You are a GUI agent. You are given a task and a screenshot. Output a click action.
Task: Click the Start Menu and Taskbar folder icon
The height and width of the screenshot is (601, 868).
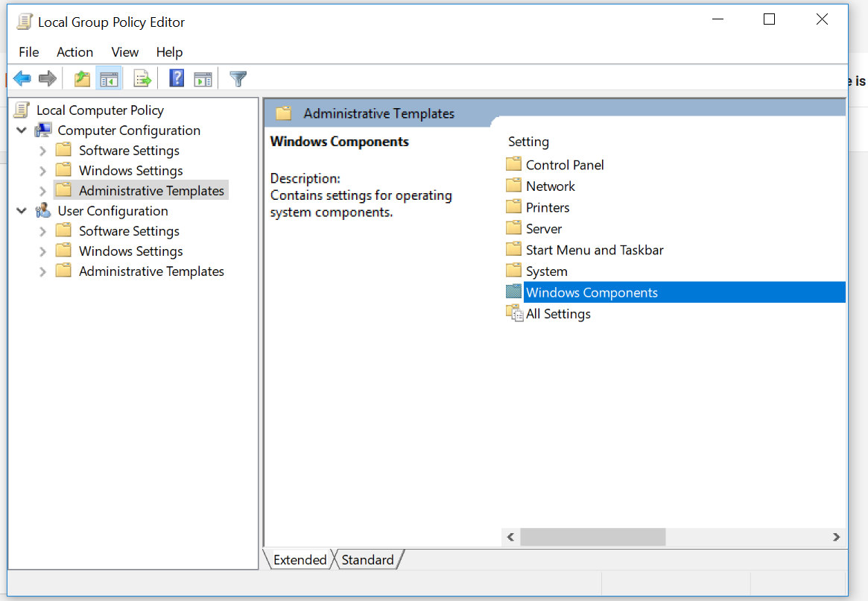513,249
